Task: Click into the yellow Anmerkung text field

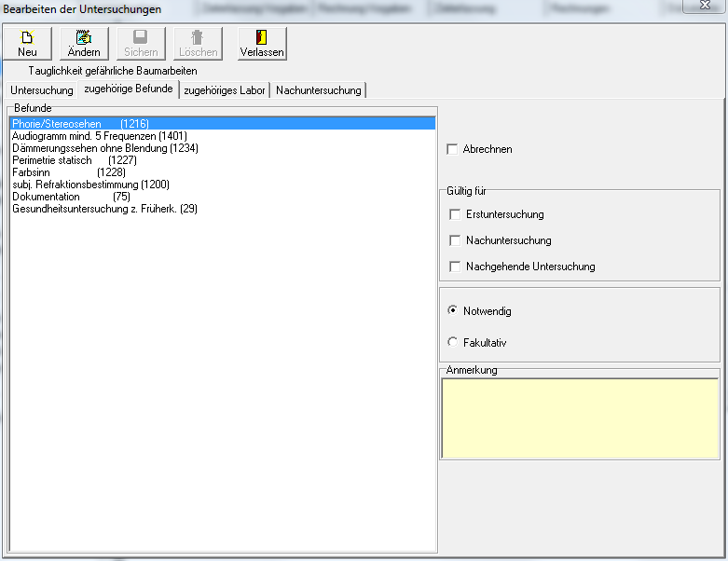Action: tap(579, 417)
